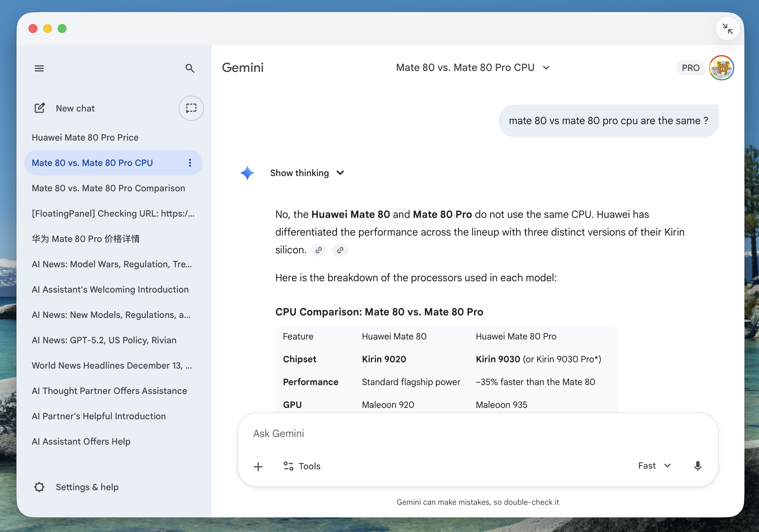The image size is (759, 532).
Task: Click the Kirin 9030 chipset cell
Action: pyautogui.click(x=538, y=359)
